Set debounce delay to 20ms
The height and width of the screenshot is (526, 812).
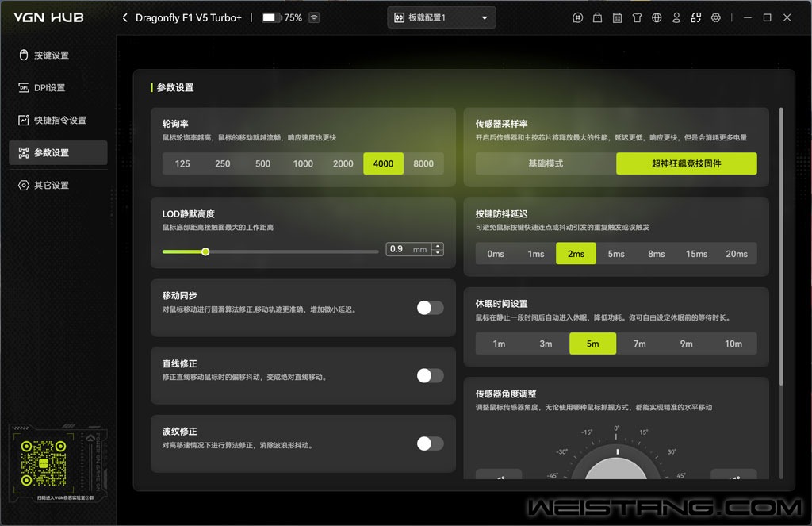tap(737, 254)
